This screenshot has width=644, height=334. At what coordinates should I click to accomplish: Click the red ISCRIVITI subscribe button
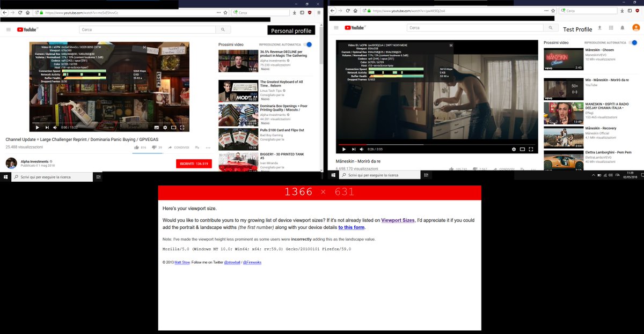point(194,164)
